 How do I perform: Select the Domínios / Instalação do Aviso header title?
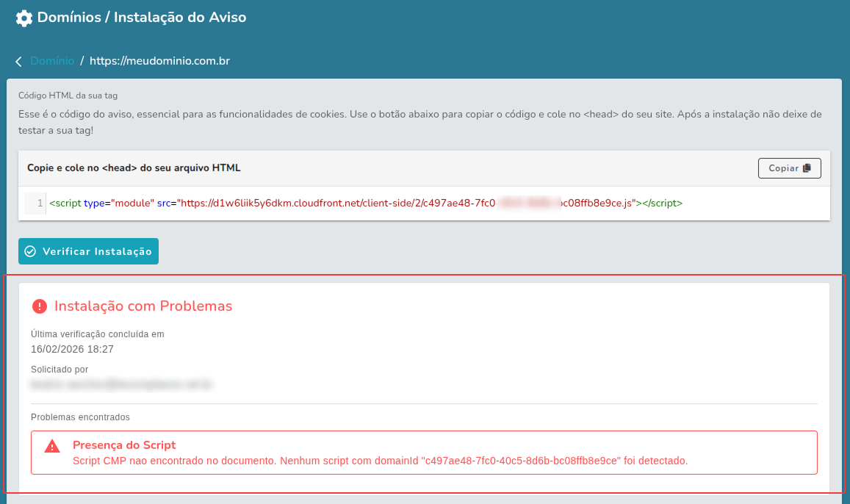pos(141,18)
